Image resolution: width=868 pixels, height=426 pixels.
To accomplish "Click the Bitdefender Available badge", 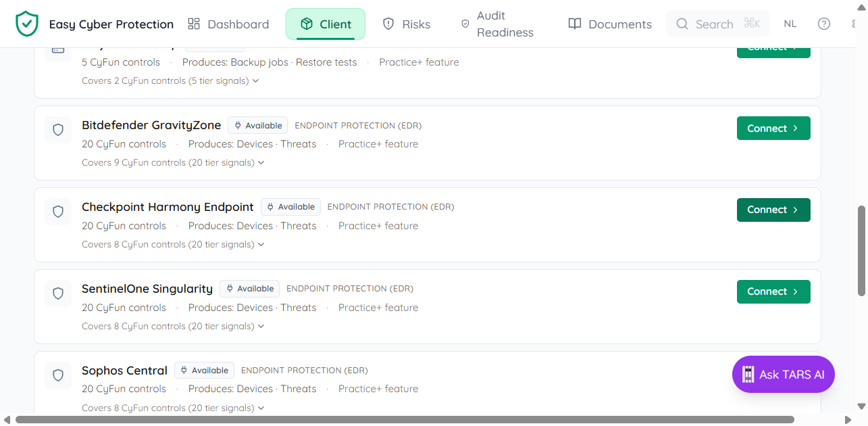I will tap(257, 126).
